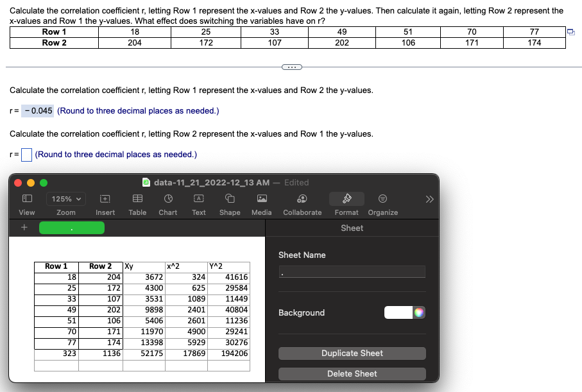Select spreadsheet cell 13398

[144, 343]
